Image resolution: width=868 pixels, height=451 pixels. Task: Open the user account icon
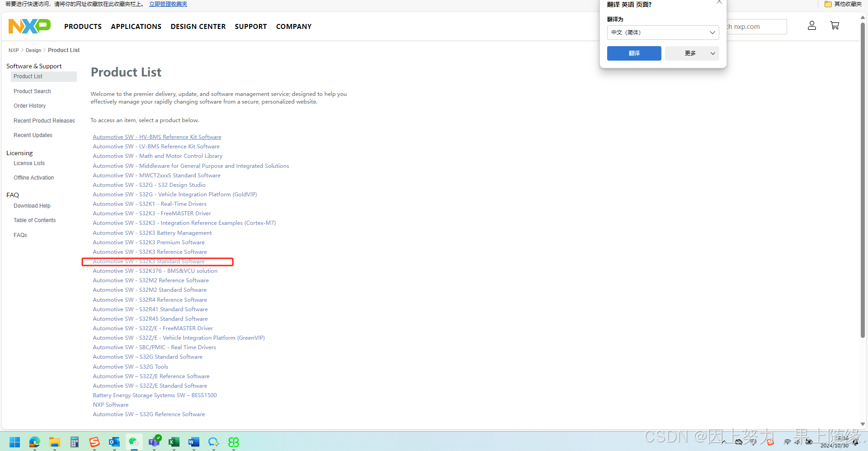pyautogui.click(x=812, y=26)
